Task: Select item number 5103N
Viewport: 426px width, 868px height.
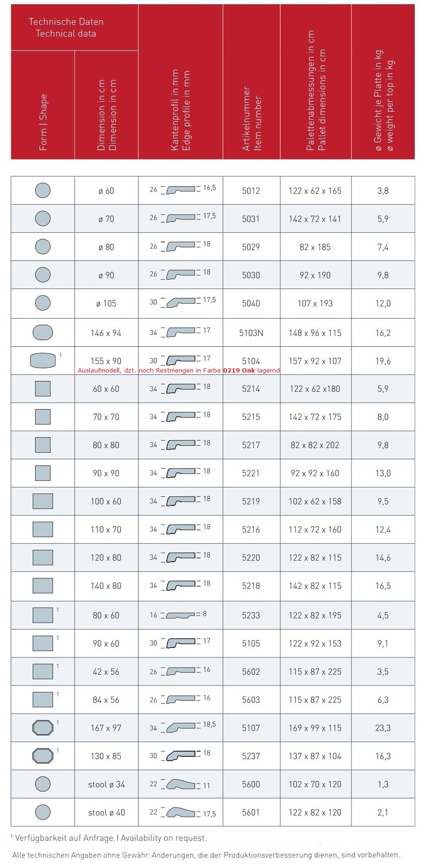Action: (x=251, y=333)
